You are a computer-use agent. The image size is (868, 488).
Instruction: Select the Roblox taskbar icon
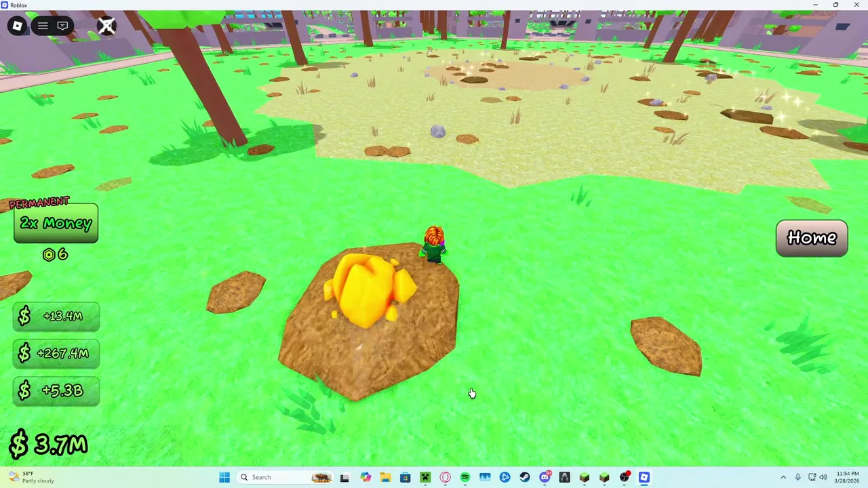click(x=644, y=477)
